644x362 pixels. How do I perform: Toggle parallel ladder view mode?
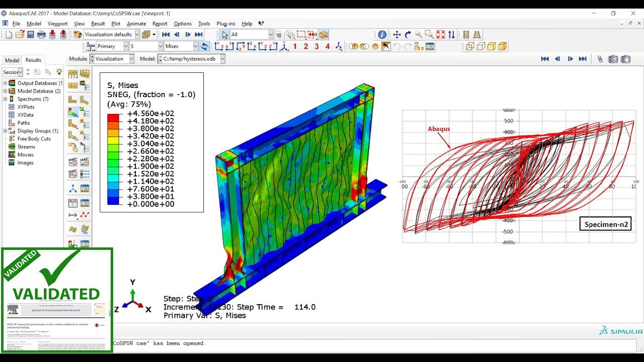466,35
